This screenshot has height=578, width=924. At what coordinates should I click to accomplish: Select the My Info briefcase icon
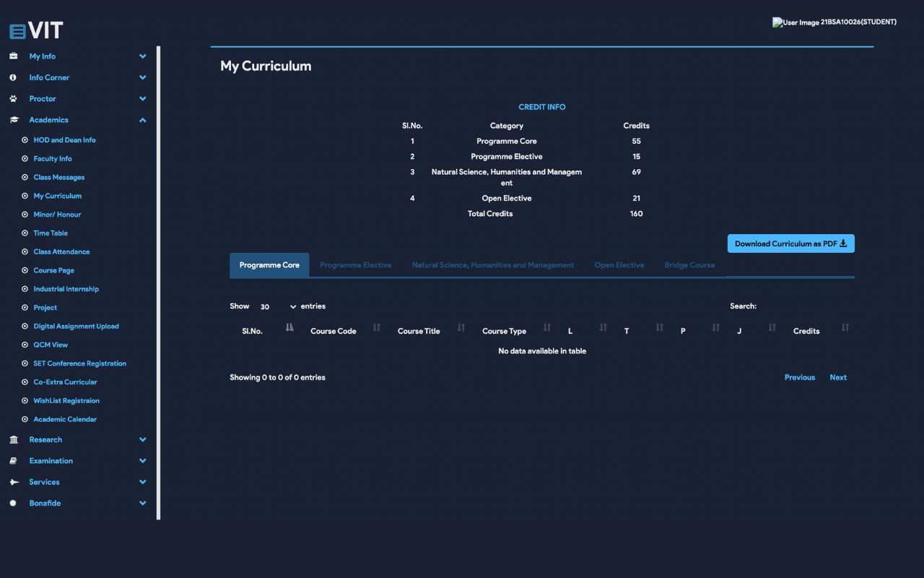pos(12,56)
